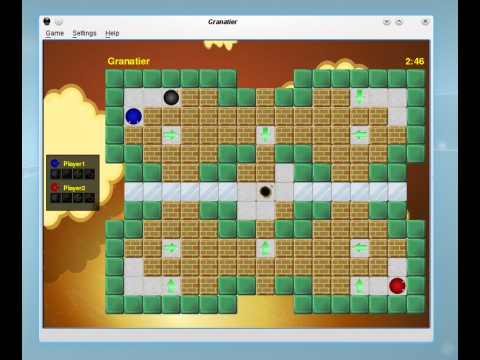
Task: Click the Player2 name label
Action: click(74, 188)
